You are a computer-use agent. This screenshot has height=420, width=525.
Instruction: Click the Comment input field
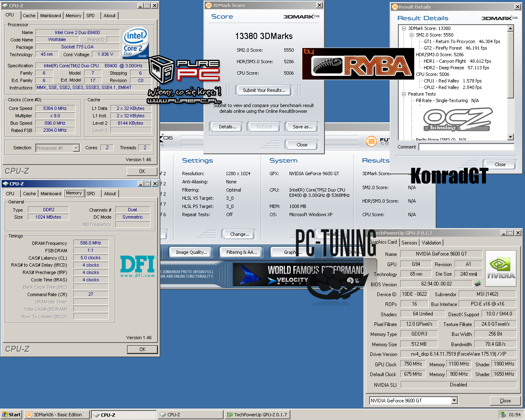466,147
